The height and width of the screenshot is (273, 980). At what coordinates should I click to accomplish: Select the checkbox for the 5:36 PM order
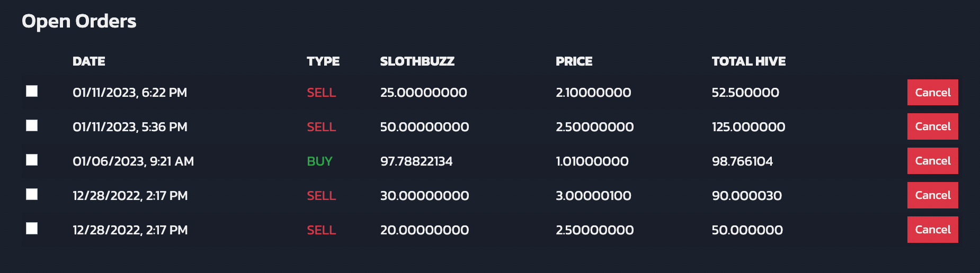[x=32, y=125]
